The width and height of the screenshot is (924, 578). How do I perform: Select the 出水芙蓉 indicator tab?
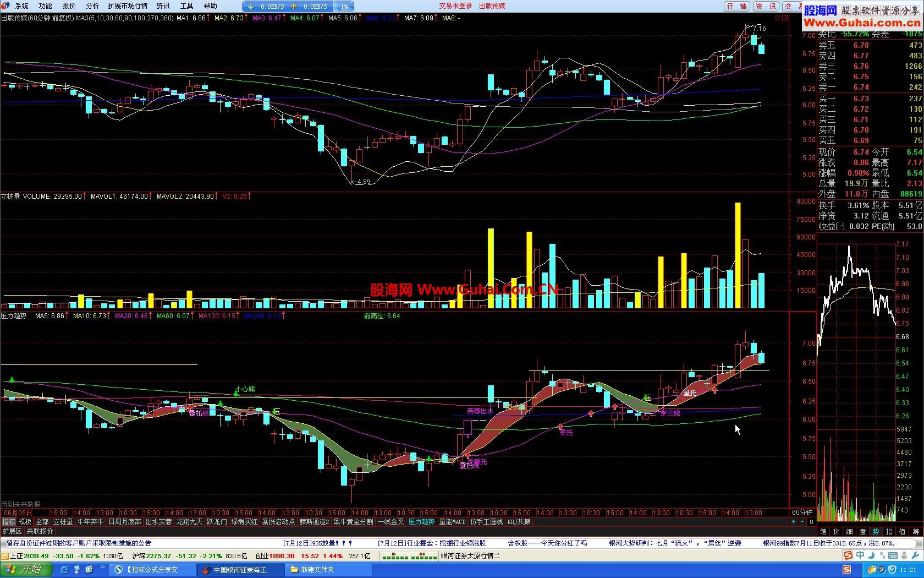click(x=158, y=521)
